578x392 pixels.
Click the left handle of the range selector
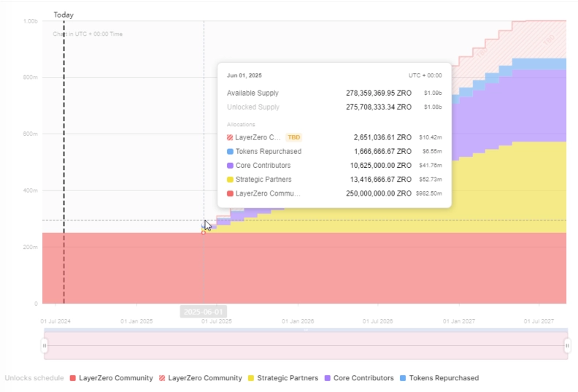pos(45,345)
